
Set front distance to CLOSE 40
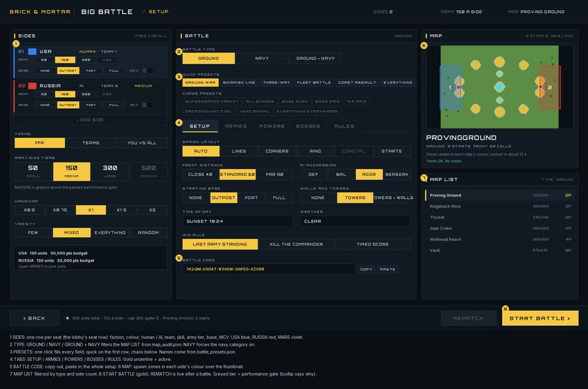pos(200,175)
